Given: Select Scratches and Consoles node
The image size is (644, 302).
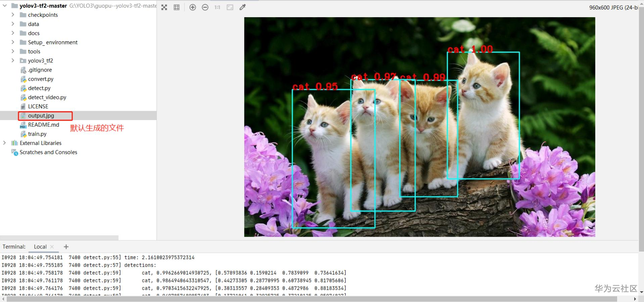Looking at the screenshot, I should [48, 152].
